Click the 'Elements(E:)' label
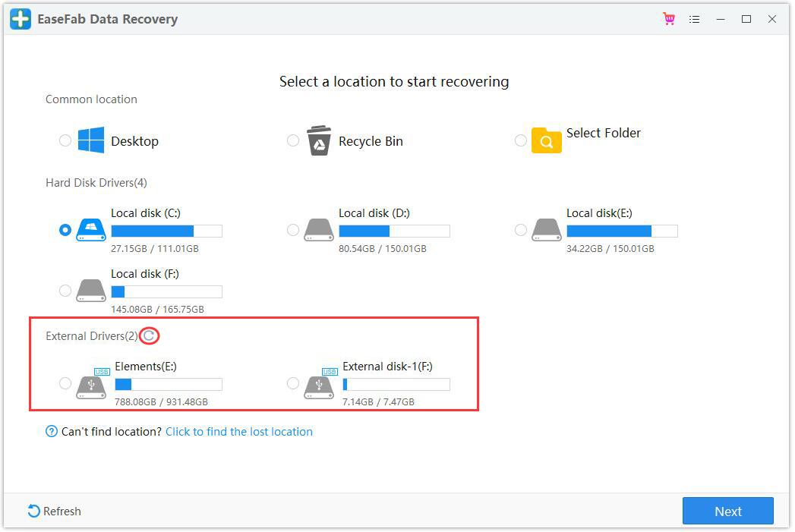Screen dimensions: 795x532 (x=146, y=367)
